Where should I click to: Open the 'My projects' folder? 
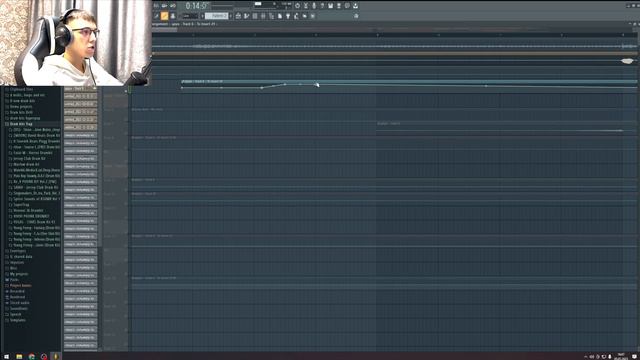(x=19, y=274)
